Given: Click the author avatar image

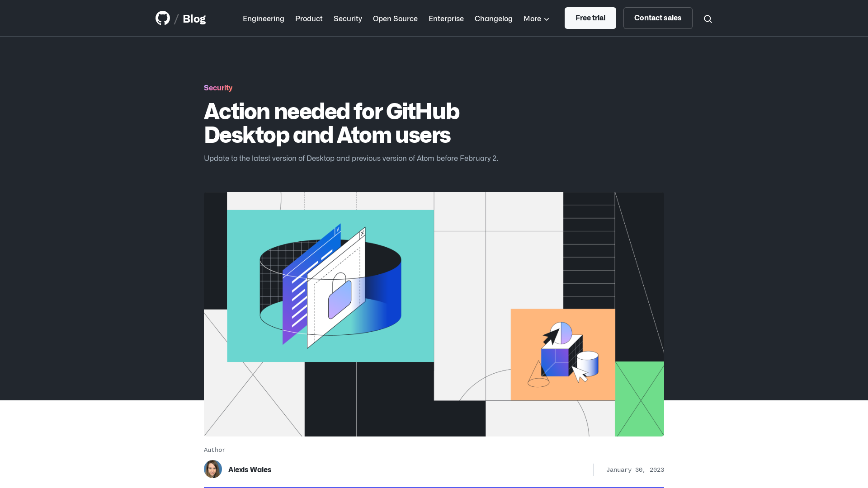Looking at the screenshot, I should tap(213, 469).
